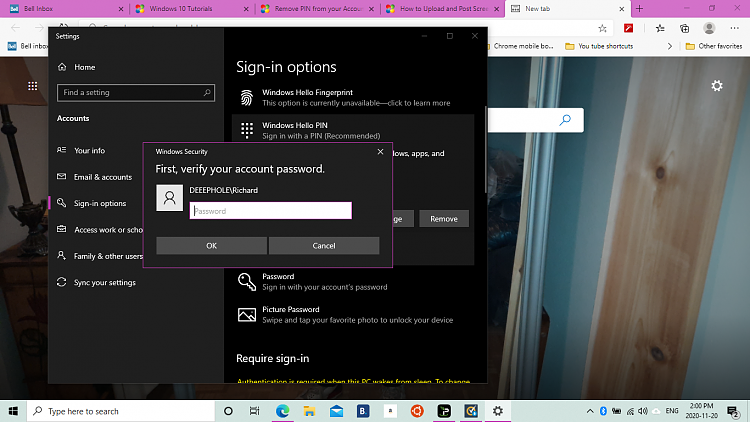Open You tube shortcuts favorites folder

pyautogui.click(x=599, y=46)
